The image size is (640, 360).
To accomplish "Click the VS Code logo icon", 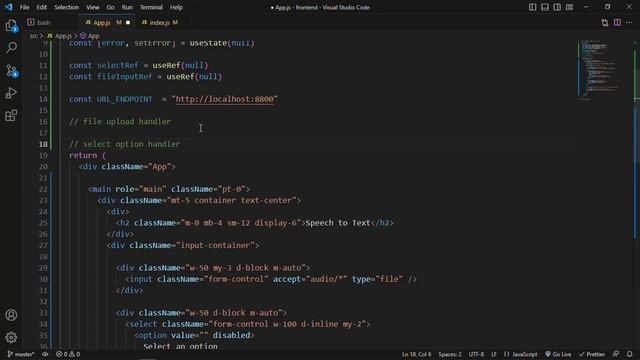I will tap(9, 7).
